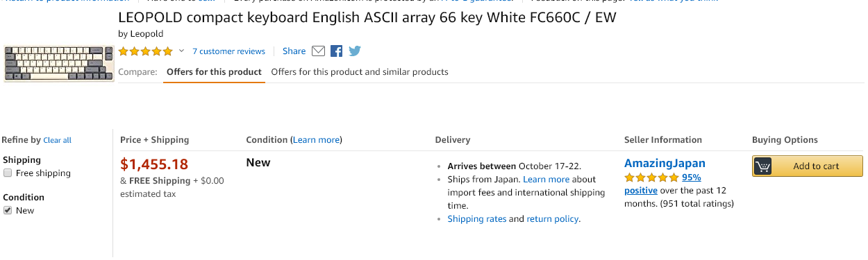868x260 pixels.
Task: Open the return policy link
Action: pos(553,219)
